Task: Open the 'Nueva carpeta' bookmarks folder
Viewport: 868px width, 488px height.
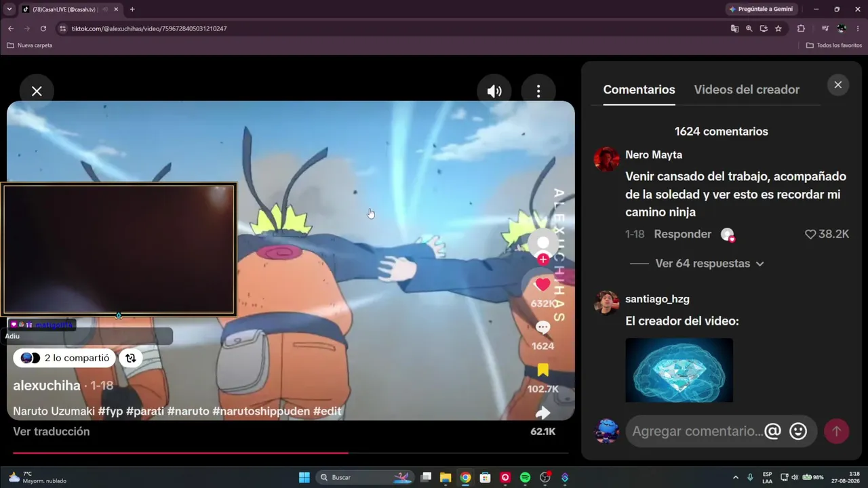Action: 30,45
